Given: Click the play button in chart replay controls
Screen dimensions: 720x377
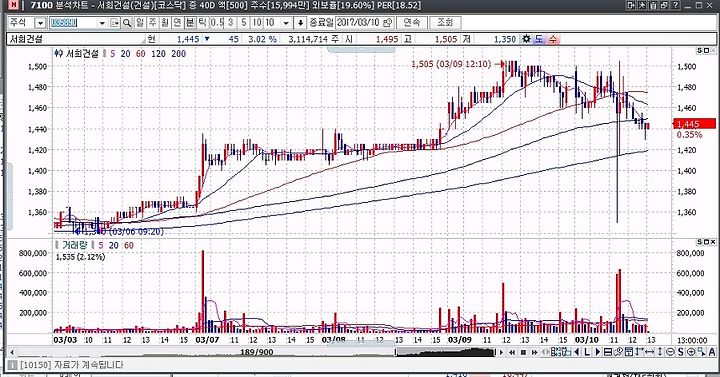Looking at the screenshot, I should (501, 352).
